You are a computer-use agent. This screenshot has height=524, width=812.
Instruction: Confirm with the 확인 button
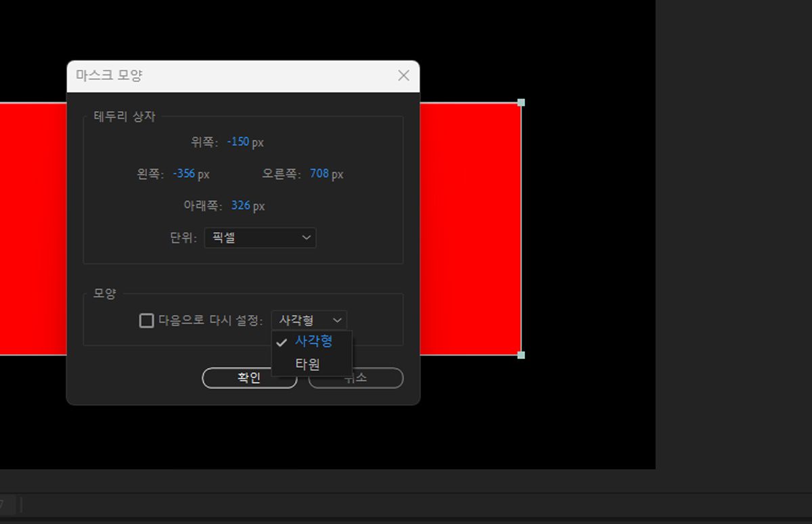point(249,377)
